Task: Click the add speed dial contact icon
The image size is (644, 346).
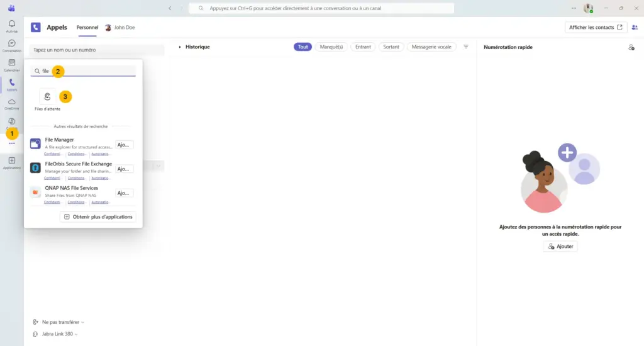Action: tap(631, 47)
